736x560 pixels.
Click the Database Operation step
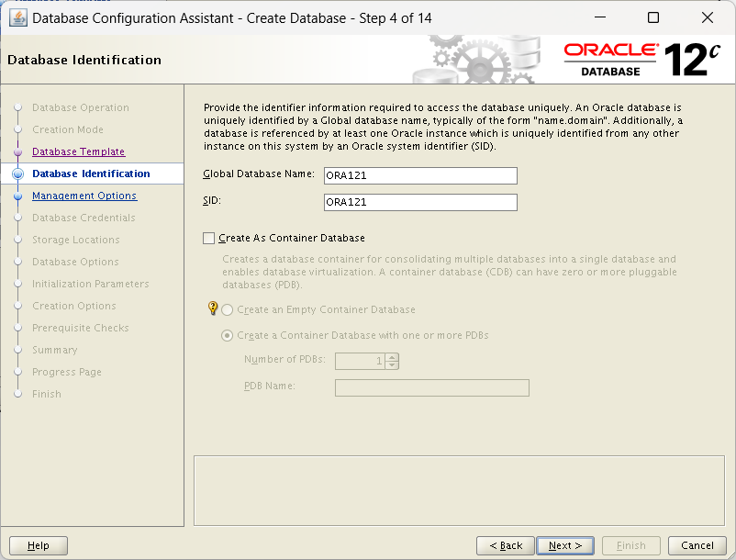click(x=80, y=107)
